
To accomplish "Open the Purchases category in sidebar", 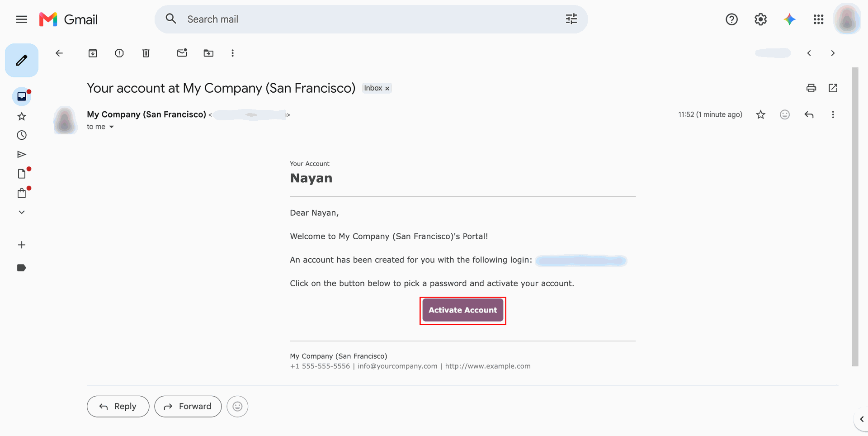I will coord(22,193).
